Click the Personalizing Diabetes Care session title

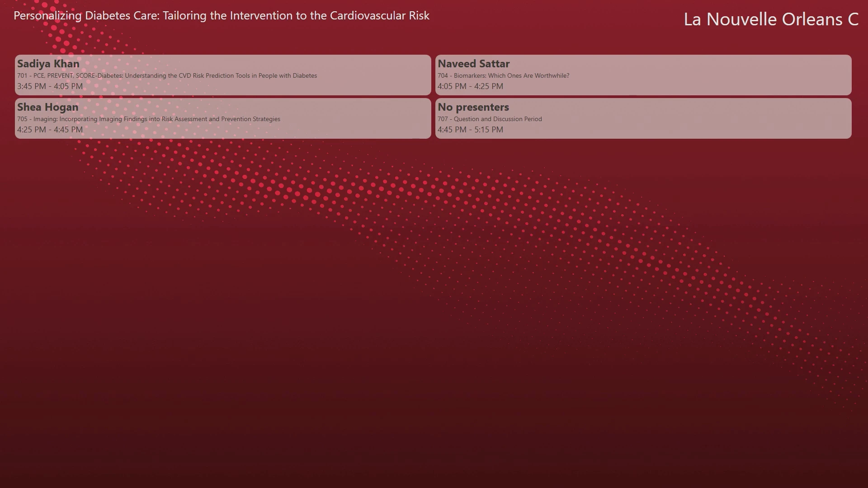point(222,15)
